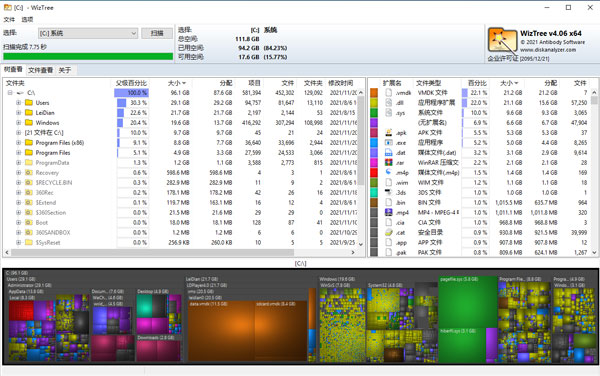Select the LeiDian folder icon

click(x=29, y=112)
